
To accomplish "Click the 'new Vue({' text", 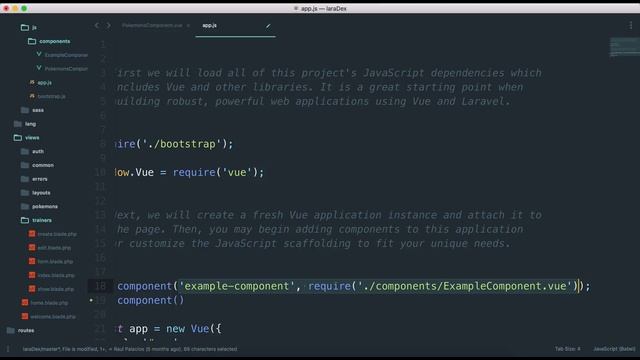I will click(194, 329).
